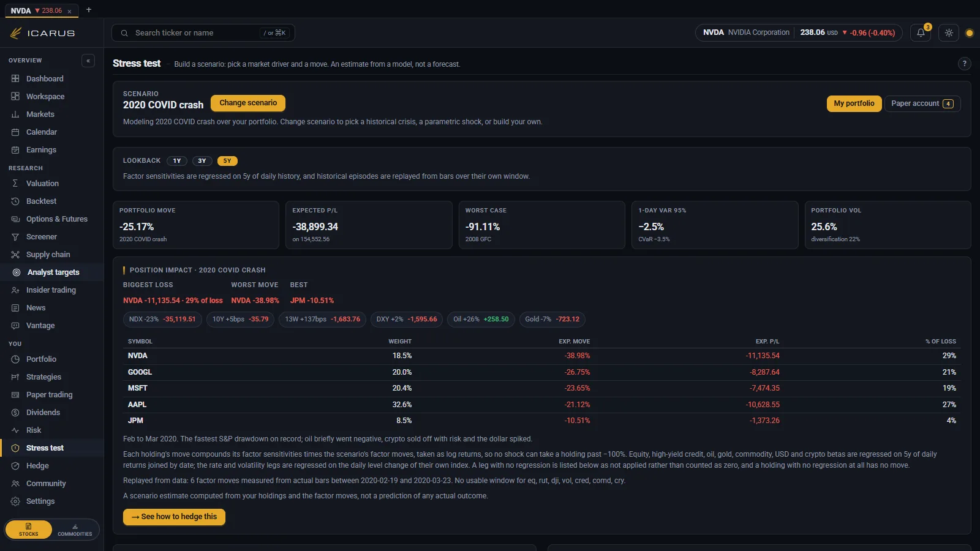This screenshot has width=980, height=551.
Task: Click the Gold -7% factor chip
Action: pos(552,319)
